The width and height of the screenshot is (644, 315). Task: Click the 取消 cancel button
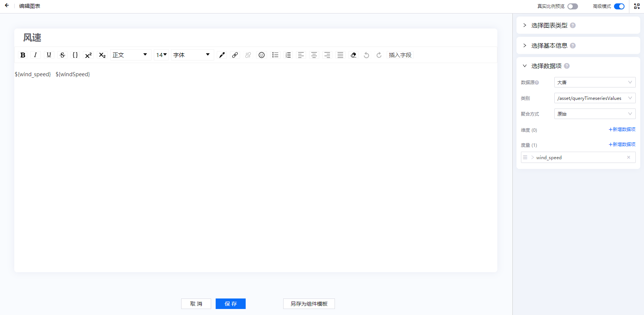tap(196, 304)
